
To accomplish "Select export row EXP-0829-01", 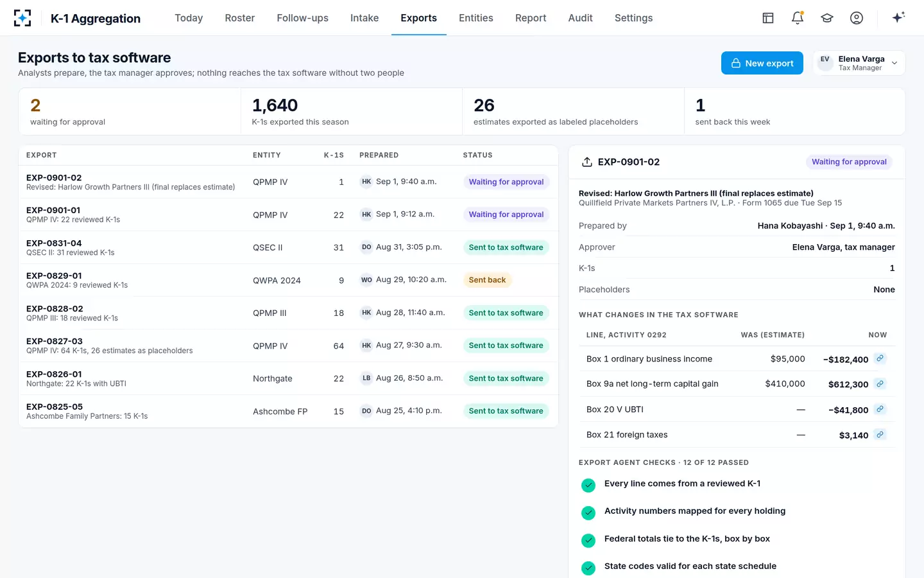I will tap(288, 280).
